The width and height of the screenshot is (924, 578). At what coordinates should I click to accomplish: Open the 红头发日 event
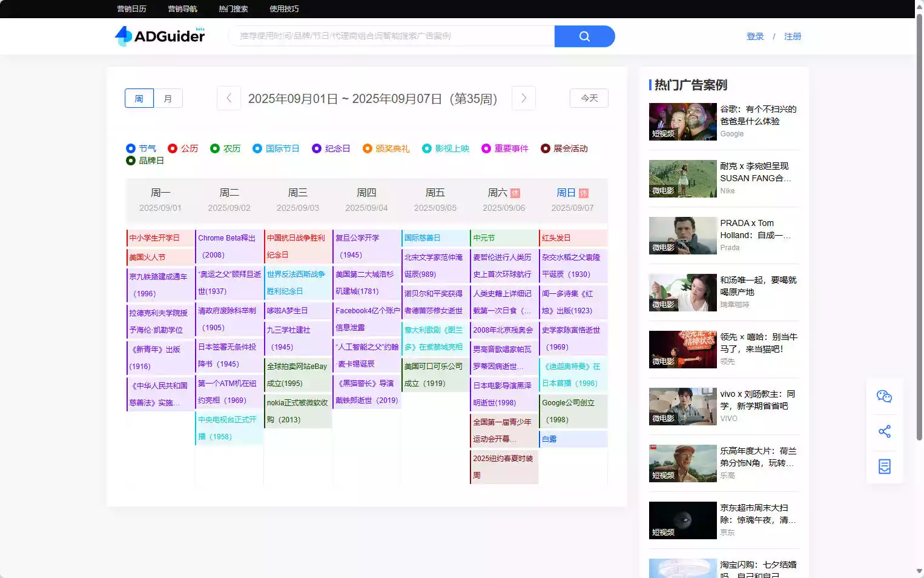[573, 238]
